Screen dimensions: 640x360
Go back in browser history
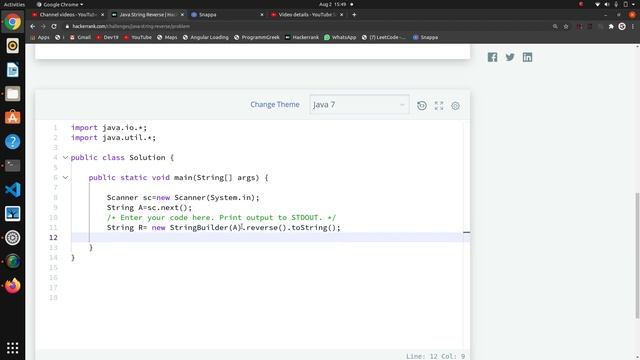click(33, 26)
